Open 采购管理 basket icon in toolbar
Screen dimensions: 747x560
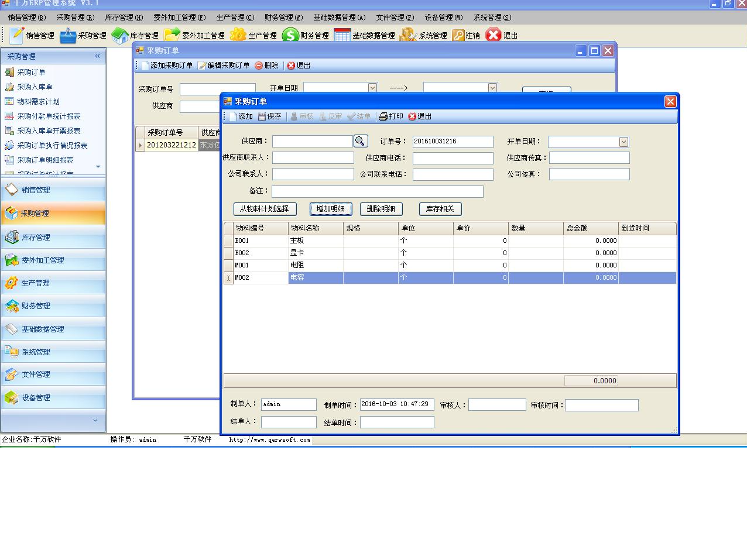(68, 35)
